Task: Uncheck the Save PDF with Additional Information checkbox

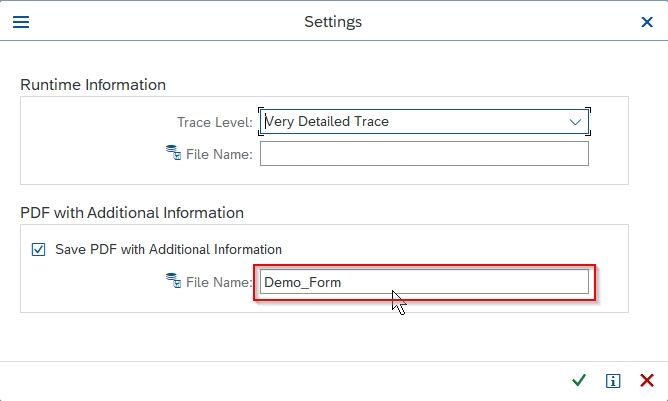Action: coord(38,249)
